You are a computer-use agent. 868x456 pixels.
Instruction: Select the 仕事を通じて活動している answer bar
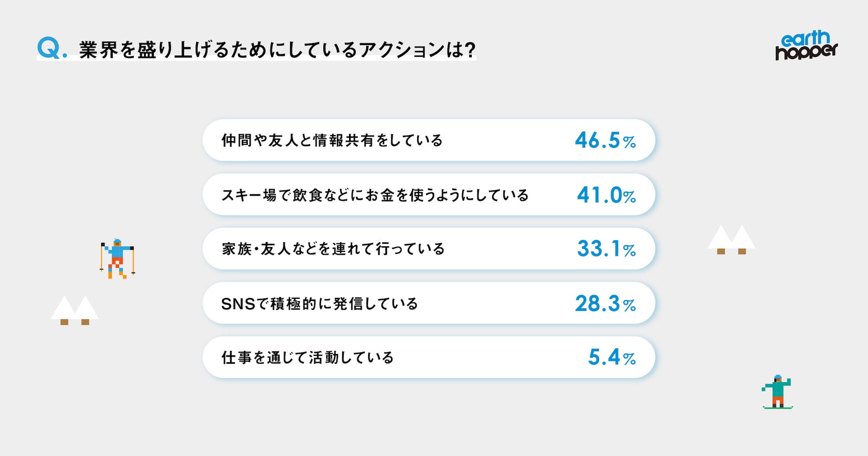pos(428,358)
